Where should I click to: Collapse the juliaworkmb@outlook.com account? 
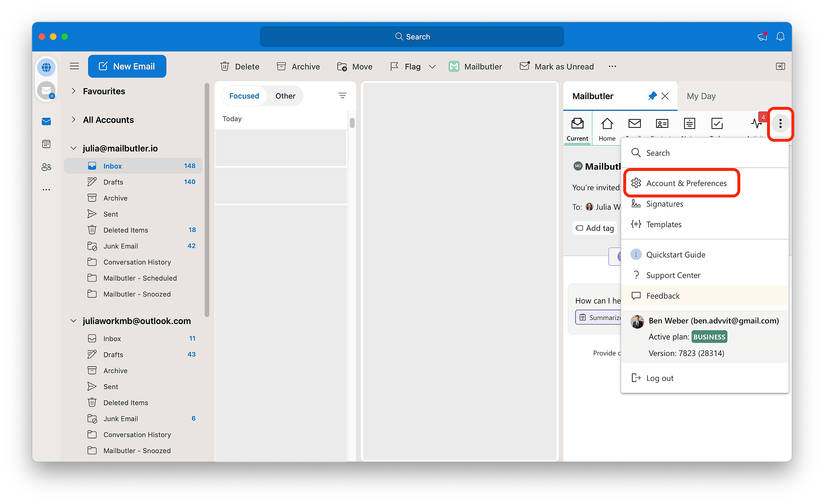[74, 321]
